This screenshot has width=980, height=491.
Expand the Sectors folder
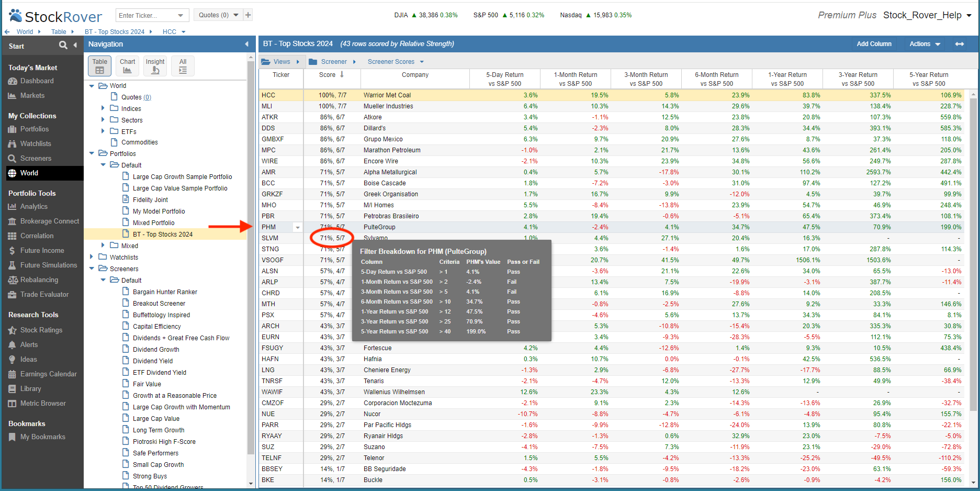tap(103, 120)
